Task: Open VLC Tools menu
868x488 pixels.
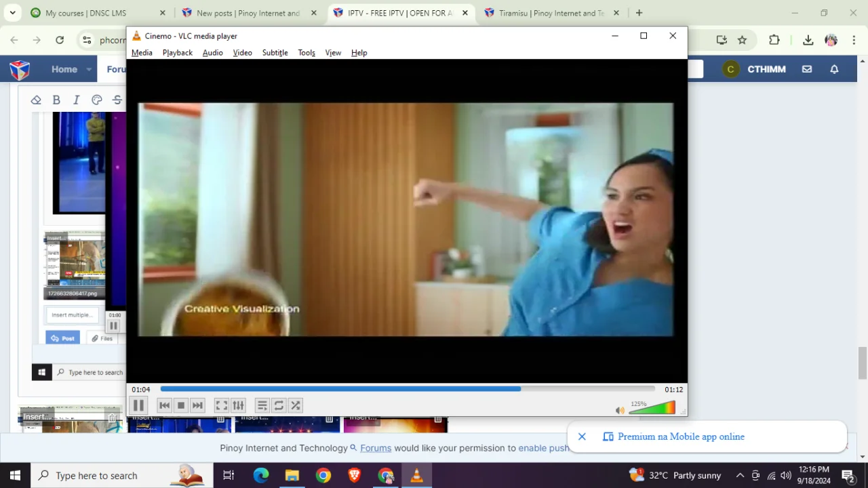Action: 307,53
